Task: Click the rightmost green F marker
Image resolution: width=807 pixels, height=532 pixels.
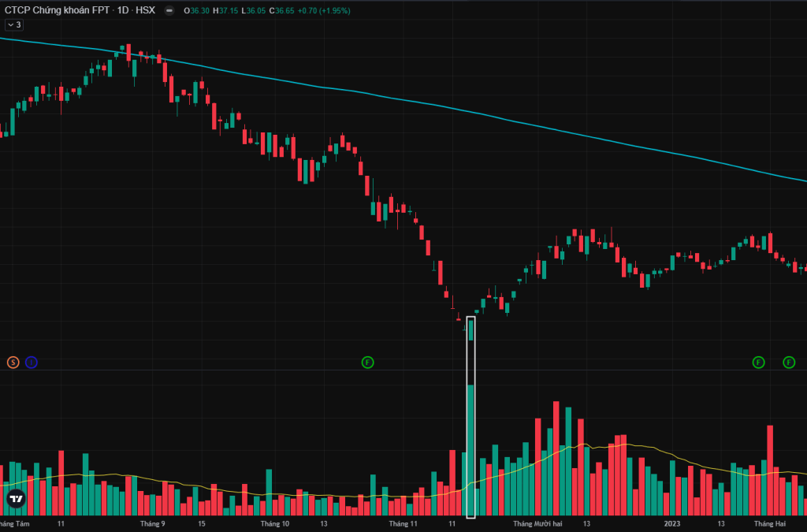Action: pyautogui.click(x=789, y=363)
